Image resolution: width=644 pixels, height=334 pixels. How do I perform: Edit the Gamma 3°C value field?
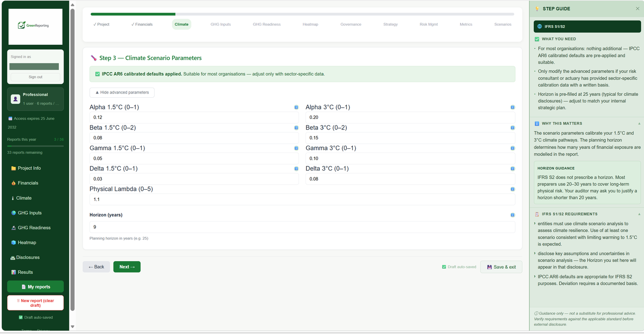[410, 158]
